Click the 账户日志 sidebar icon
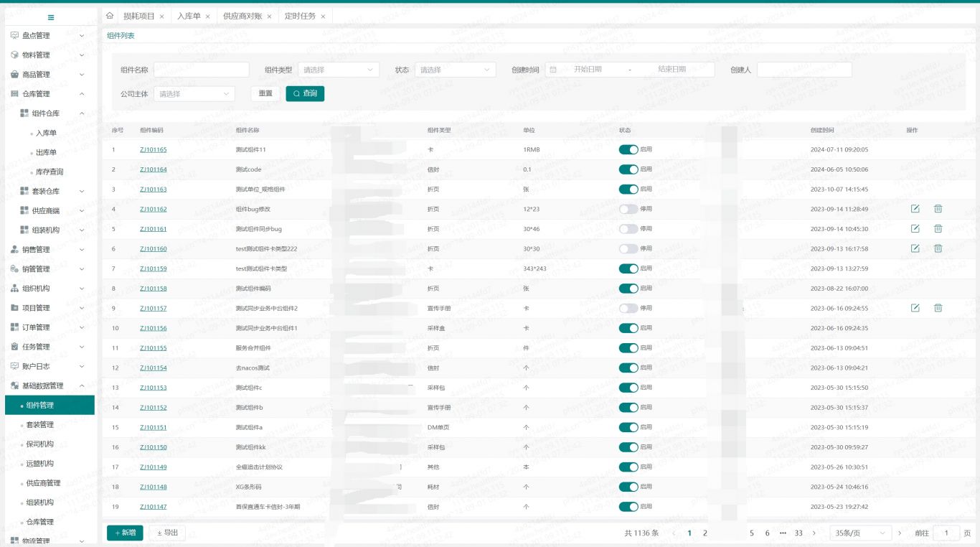 (x=15, y=365)
